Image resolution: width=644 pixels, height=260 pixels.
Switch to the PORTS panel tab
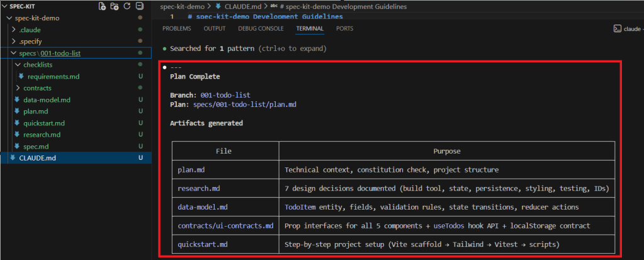344,29
